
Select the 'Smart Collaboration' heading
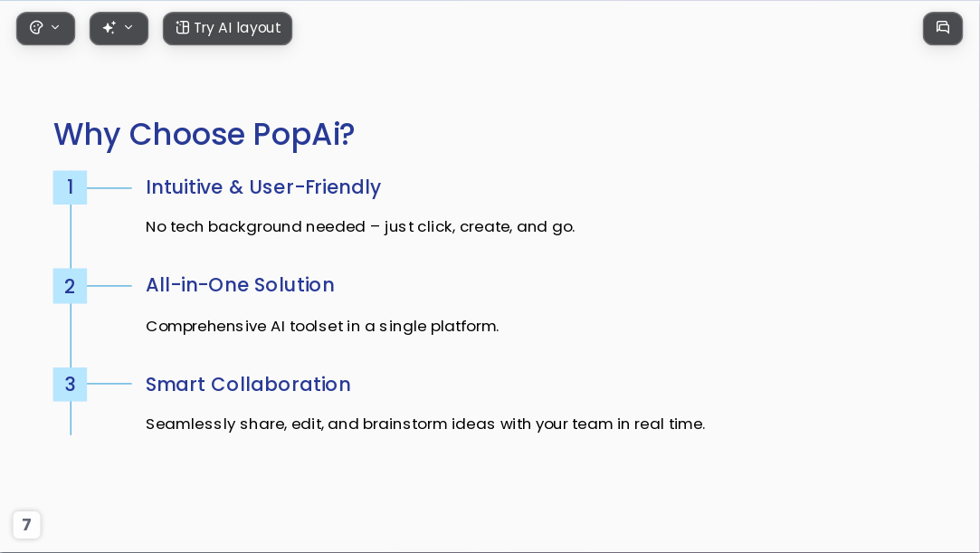click(248, 385)
